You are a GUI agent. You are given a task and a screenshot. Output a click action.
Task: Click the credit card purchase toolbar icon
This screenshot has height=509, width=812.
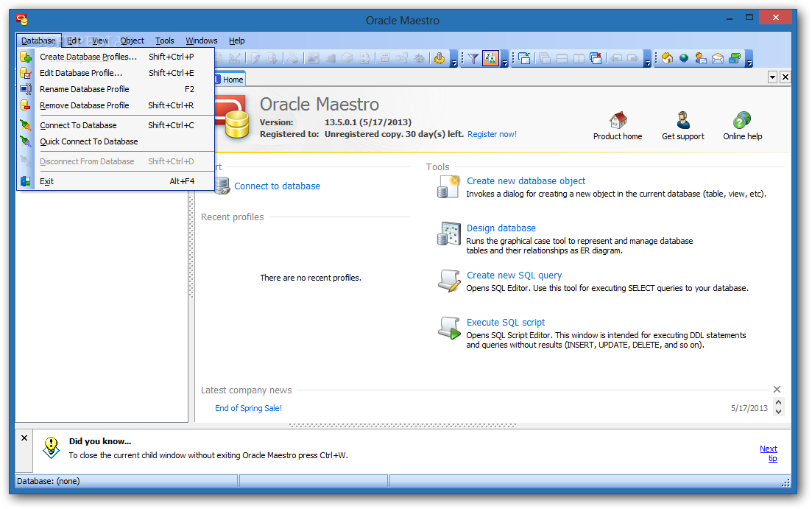click(x=734, y=59)
